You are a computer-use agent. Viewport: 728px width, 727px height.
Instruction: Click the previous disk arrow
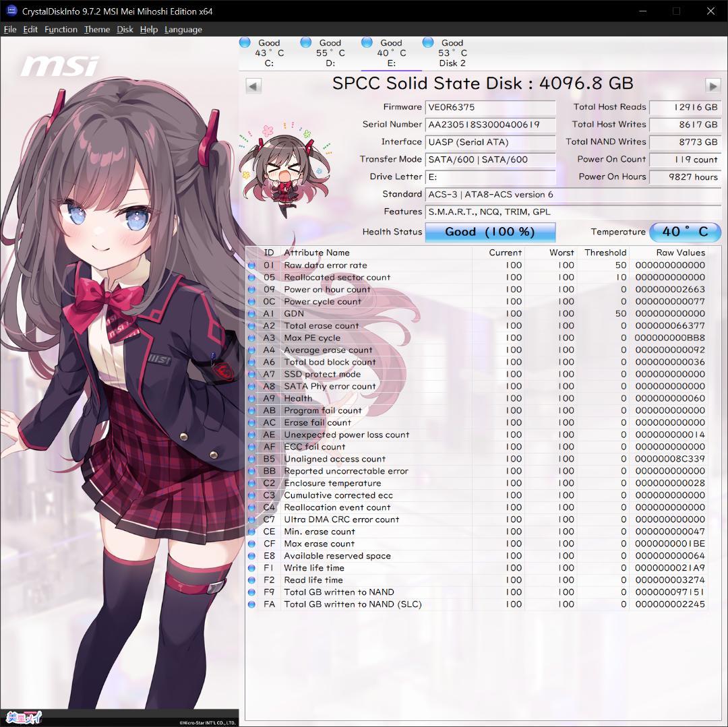click(x=253, y=85)
